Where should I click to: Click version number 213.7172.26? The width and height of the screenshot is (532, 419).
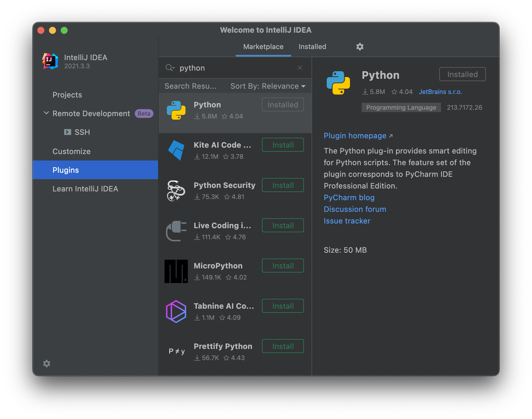click(x=465, y=107)
